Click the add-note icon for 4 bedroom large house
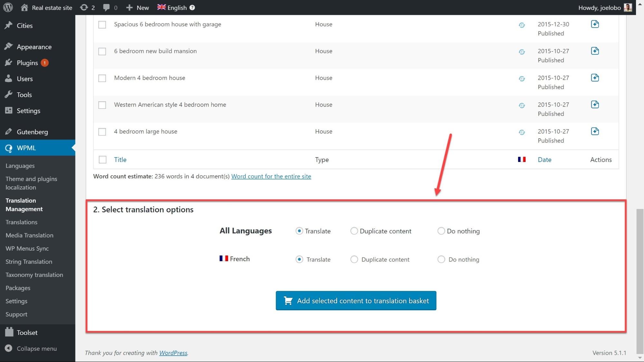The height and width of the screenshot is (362, 644). point(595,131)
